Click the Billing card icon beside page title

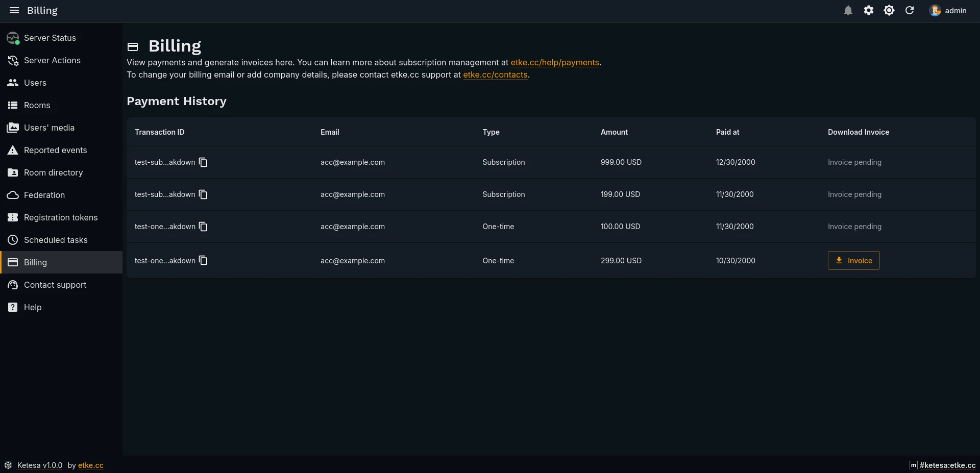tap(133, 47)
